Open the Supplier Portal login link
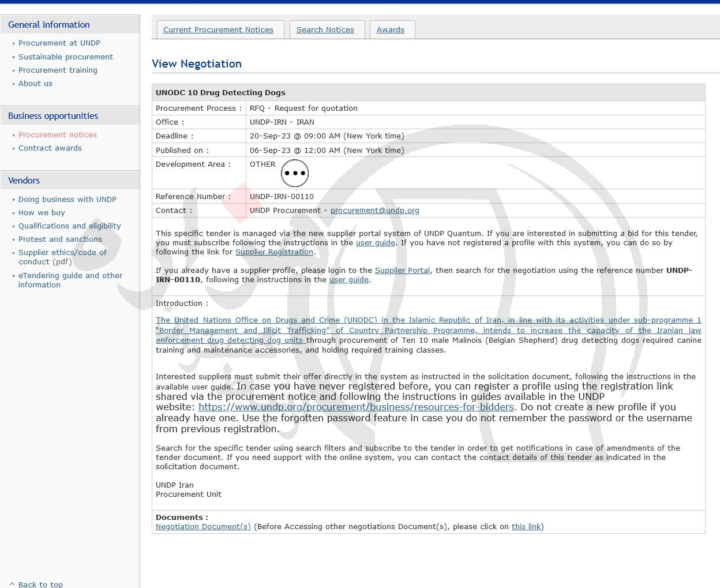This screenshot has height=588, width=720. pyautogui.click(x=402, y=271)
